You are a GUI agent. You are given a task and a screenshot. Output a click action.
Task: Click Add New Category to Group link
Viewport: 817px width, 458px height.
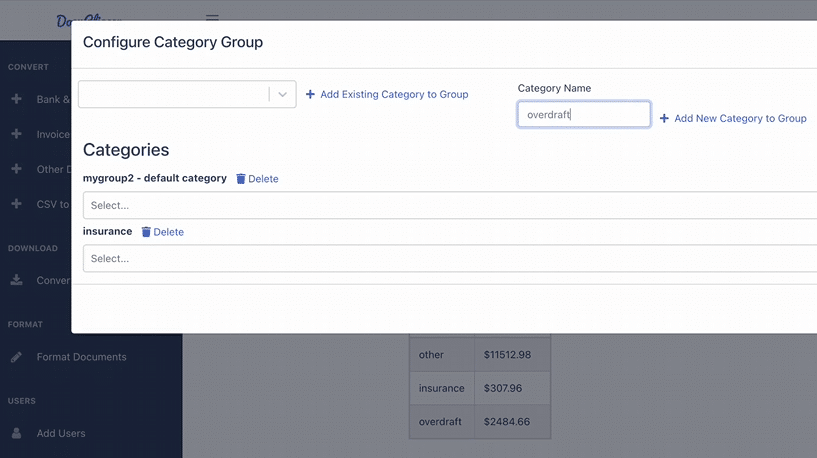(740, 119)
